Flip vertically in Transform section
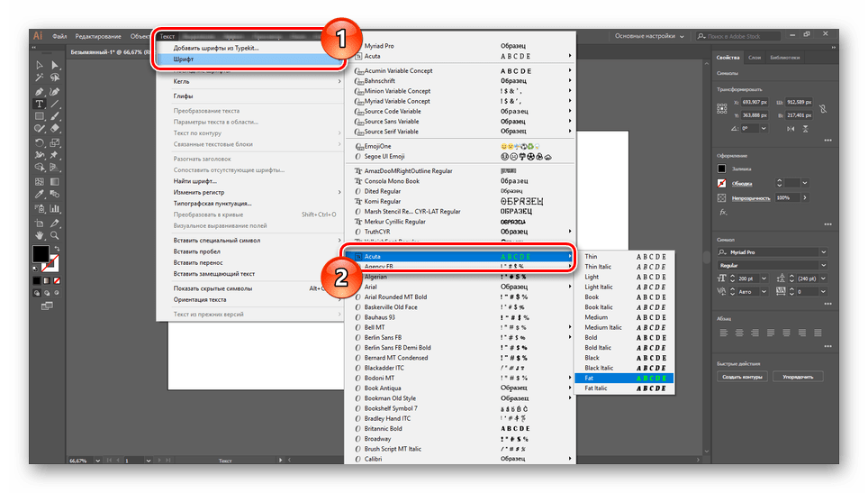 (x=806, y=129)
